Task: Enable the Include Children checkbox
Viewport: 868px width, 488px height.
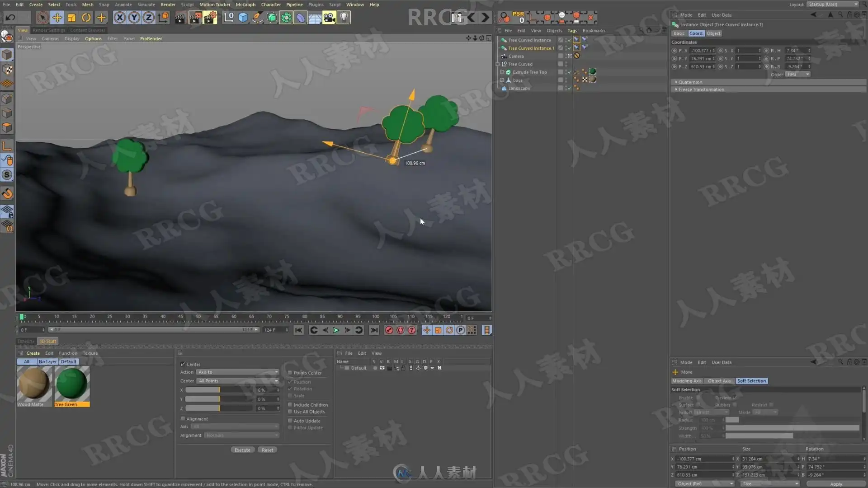Action: tap(290, 405)
